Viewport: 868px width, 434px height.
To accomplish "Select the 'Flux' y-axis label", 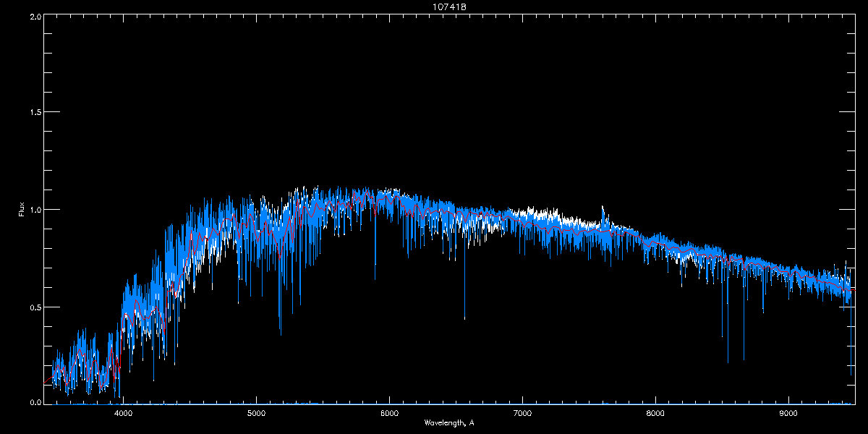I will pos(22,209).
